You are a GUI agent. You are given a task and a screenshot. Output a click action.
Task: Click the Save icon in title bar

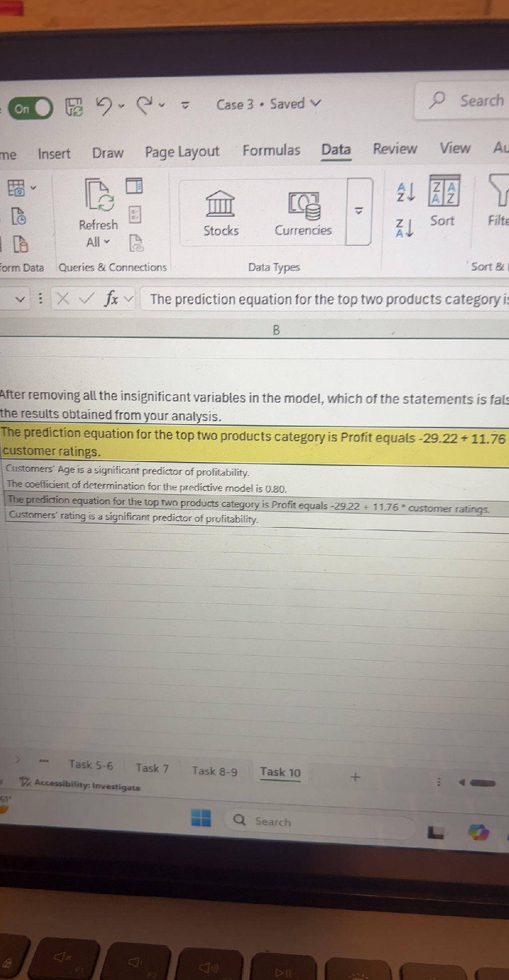point(74,107)
